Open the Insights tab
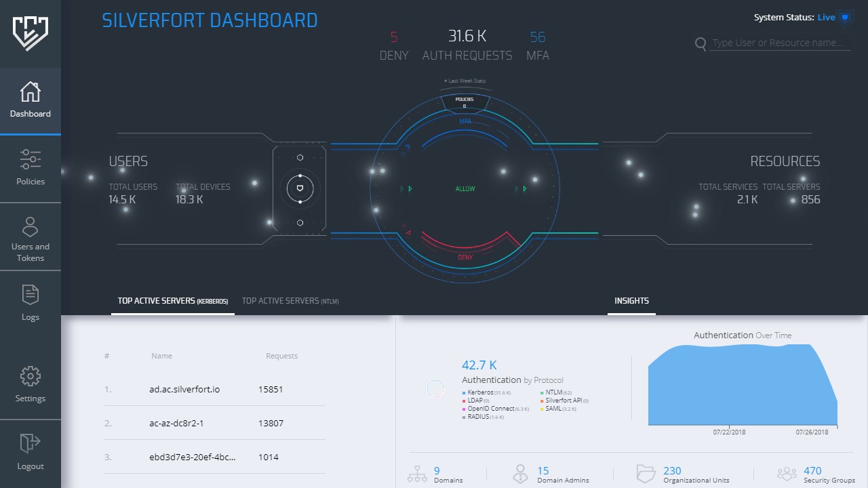 pos(631,301)
